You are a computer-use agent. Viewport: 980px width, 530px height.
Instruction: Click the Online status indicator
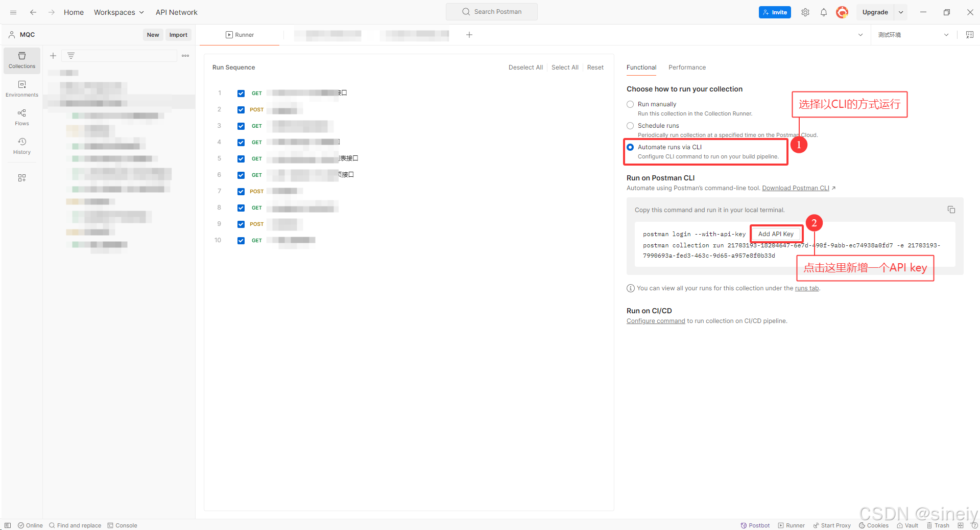coord(31,525)
